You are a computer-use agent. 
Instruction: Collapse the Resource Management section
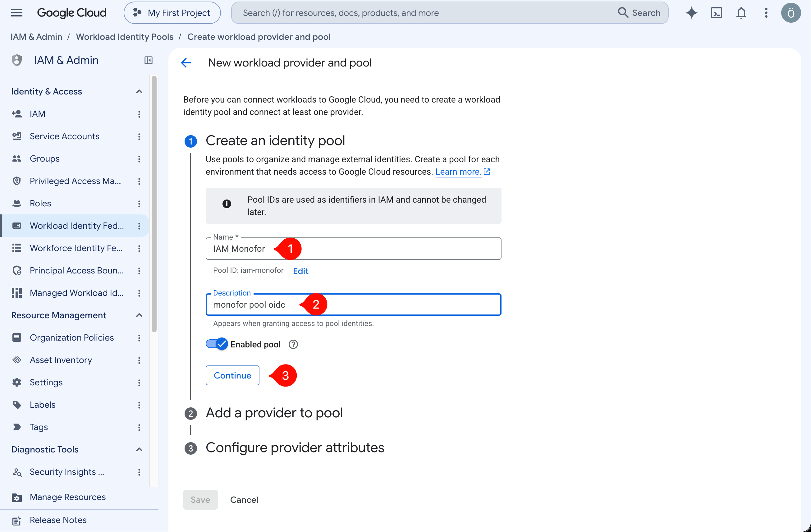tap(139, 315)
